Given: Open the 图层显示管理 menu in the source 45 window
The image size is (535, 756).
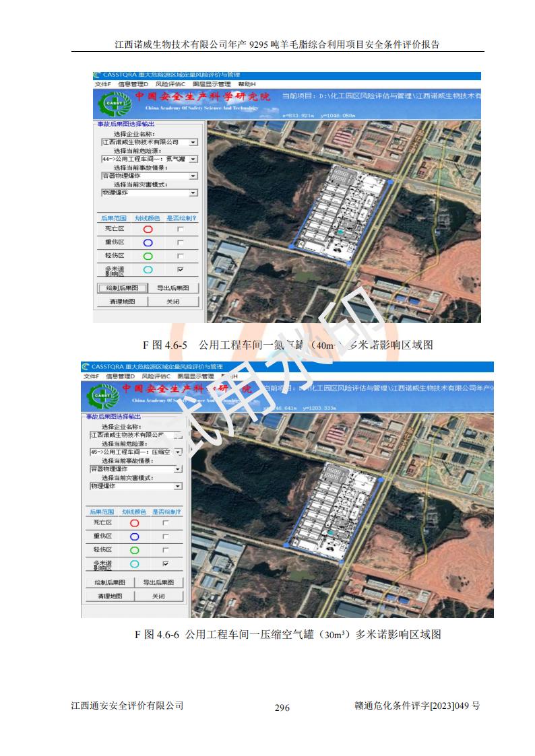Looking at the screenshot, I should coord(193,376).
